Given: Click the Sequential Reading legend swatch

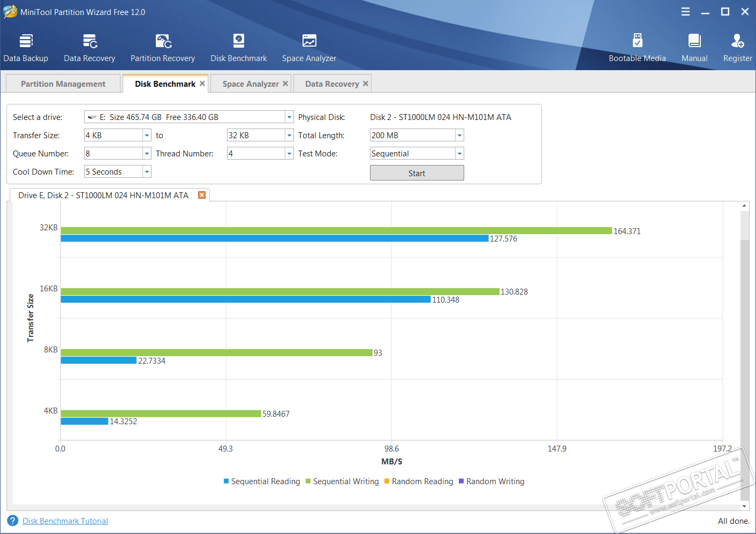Looking at the screenshot, I should pyautogui.click(x=226, y=481).
